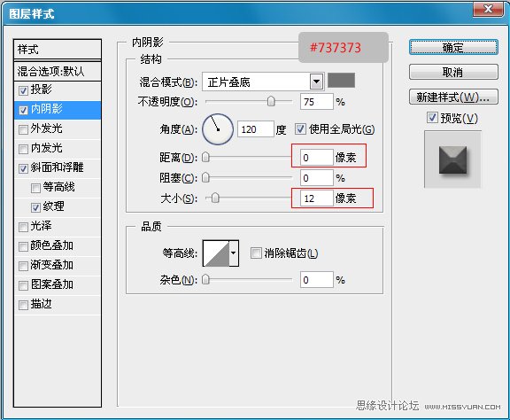Click the 阻塞 slider handle

pos(205,177)
